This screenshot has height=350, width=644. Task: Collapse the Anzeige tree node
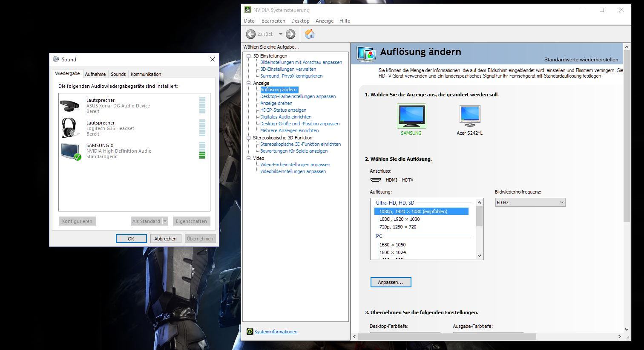point(249,83)
